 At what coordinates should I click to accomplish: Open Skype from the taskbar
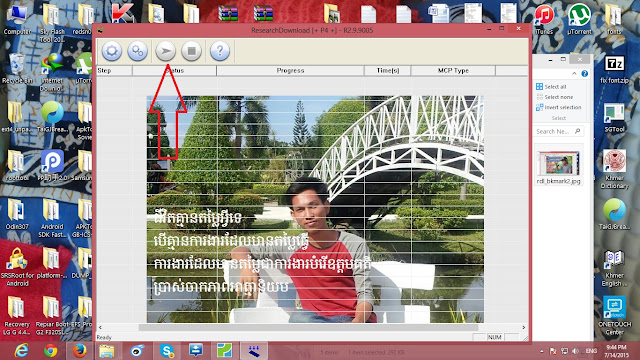tap(167, 351)
